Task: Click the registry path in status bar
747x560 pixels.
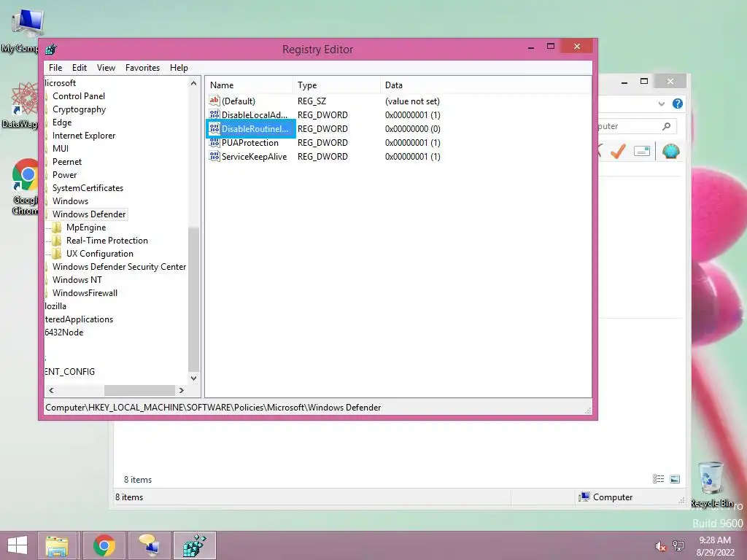Action: pos(213,408)
